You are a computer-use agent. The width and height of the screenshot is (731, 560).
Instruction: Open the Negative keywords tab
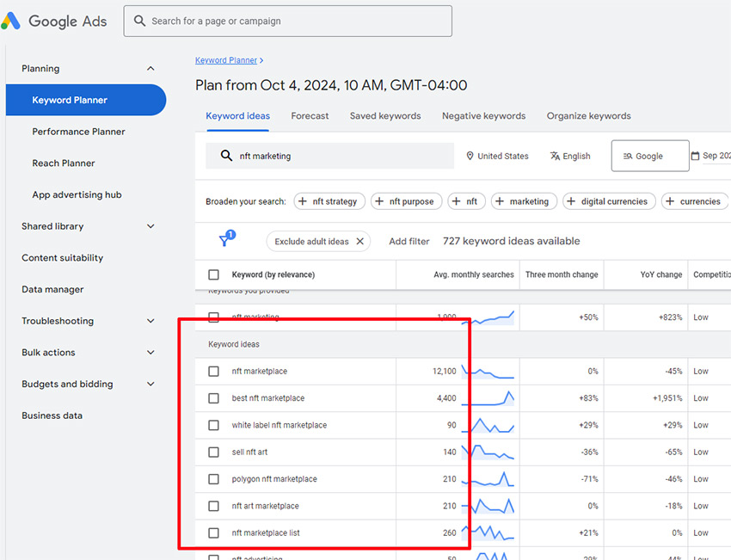(x=483, y=115)
